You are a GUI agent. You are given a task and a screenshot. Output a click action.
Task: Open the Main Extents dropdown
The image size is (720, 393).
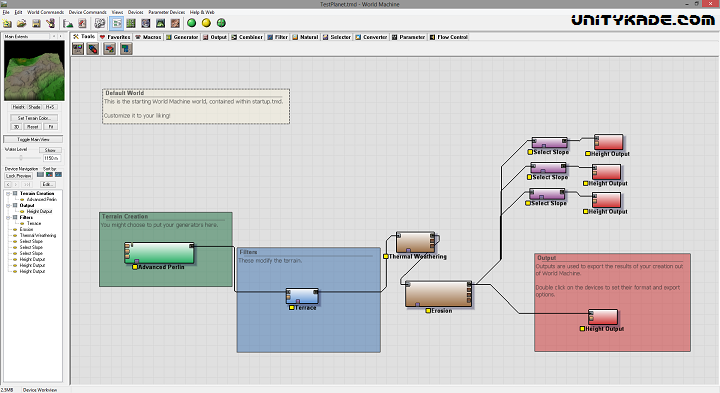pos(26,36)
